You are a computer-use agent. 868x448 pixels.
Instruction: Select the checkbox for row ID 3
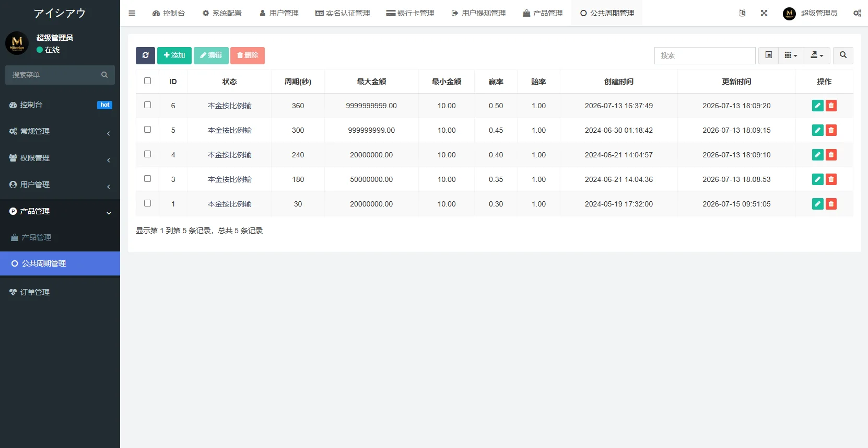(147, 179)
